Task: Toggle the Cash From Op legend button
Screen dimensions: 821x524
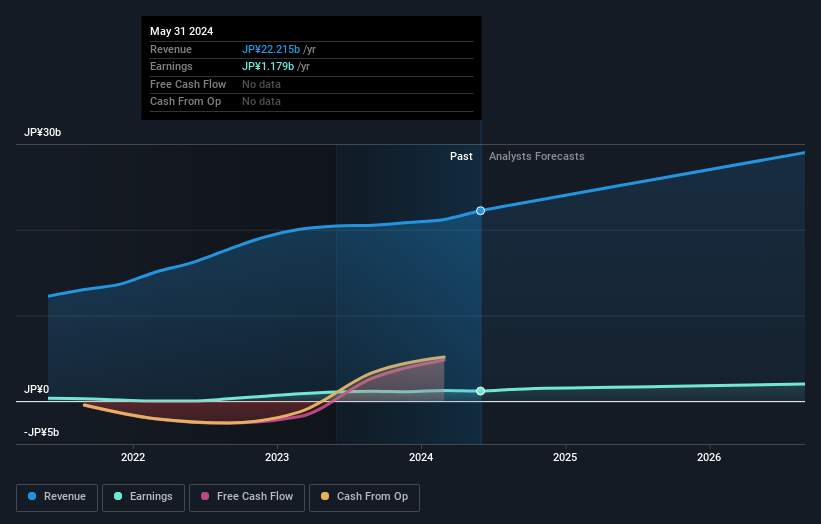Action: click(364, 497)
